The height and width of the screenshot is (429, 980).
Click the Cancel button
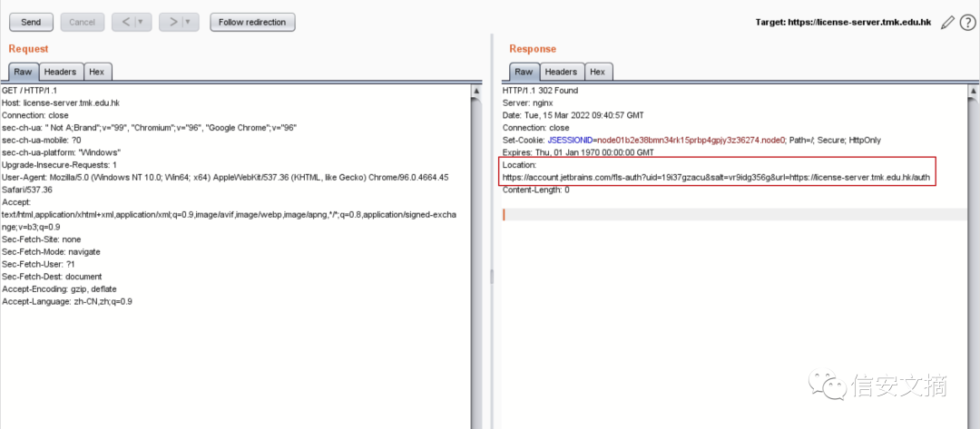82,22
